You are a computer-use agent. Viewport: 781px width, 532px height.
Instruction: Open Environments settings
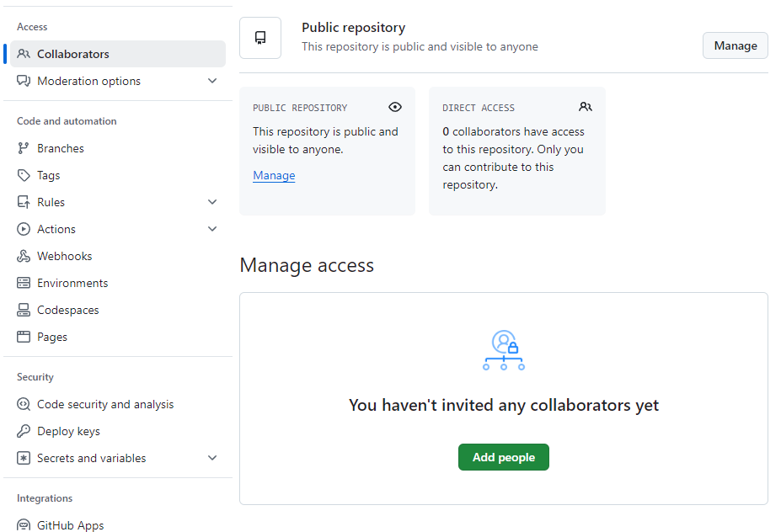[x=118, y=283]
